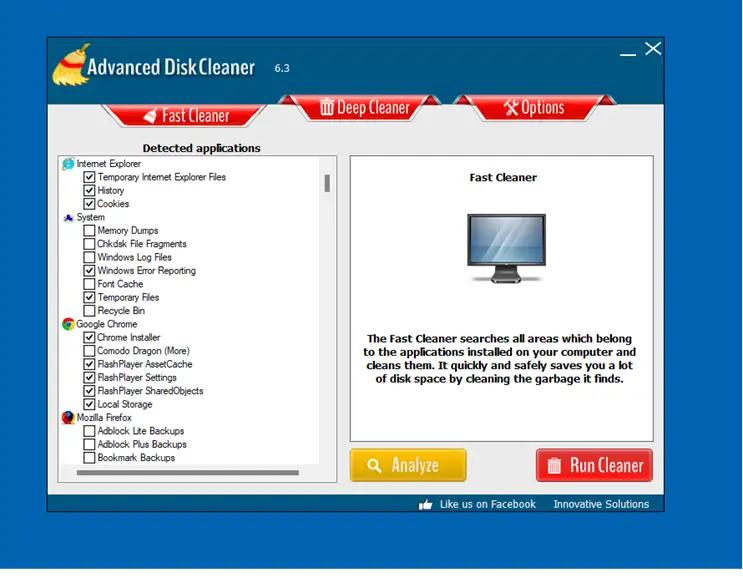
Task: Enable Recycle Bin cleaning
Action: (x=89, y=311)
